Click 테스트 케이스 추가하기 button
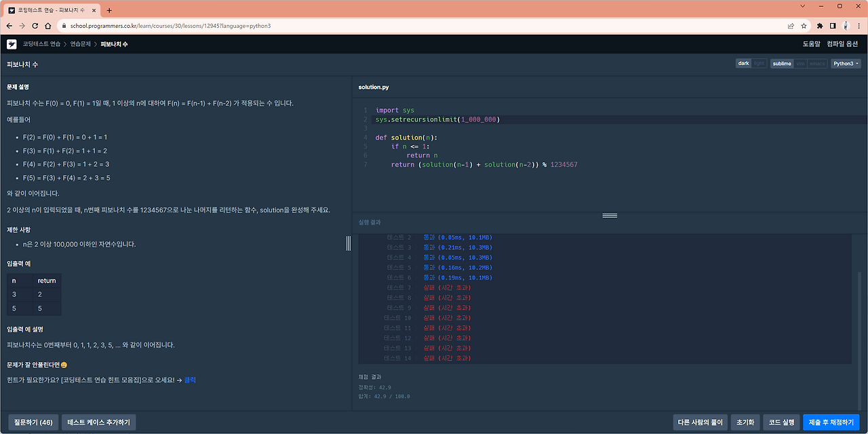This screenshot has height=434, width=868. [99, 422]
